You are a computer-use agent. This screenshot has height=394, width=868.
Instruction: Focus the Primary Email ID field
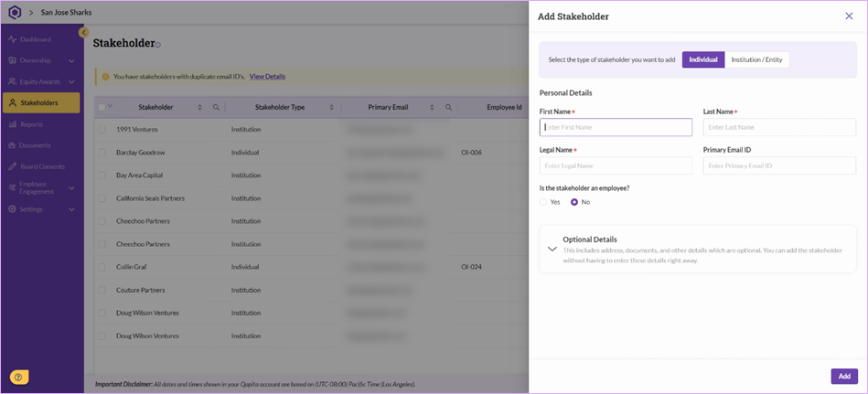[x=779, y=165]
